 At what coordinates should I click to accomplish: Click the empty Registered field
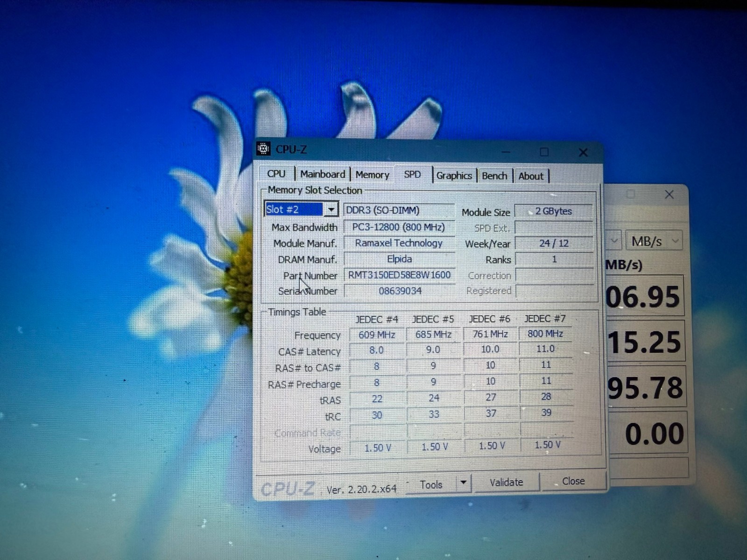coord(555,291)
